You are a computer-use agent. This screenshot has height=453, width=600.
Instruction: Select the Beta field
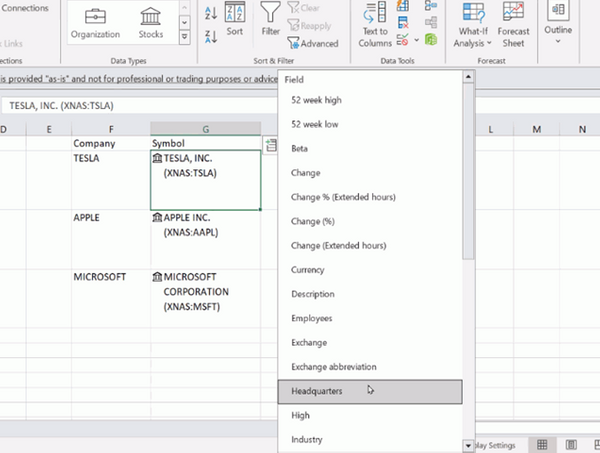[370, 148]
